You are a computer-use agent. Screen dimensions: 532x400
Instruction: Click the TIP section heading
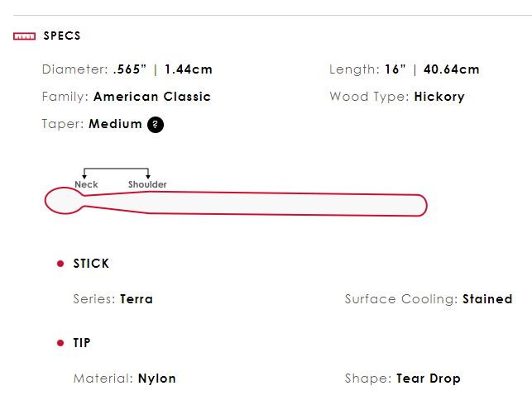(82, 343)
